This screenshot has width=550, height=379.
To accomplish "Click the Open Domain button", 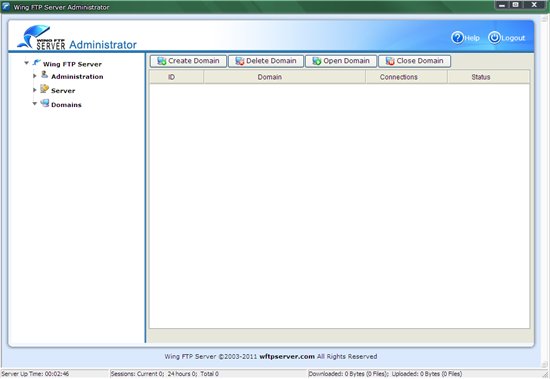I will pos(341,61).
